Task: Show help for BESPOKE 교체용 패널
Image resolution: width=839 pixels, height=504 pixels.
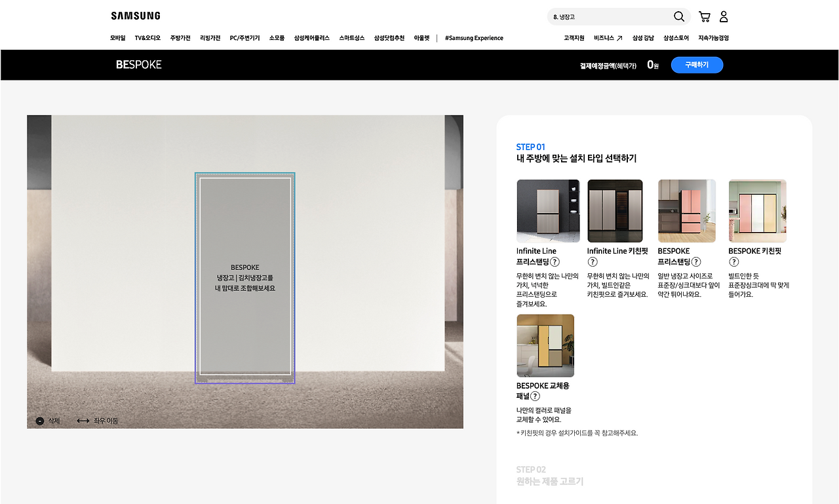Action: tap(535, 397)
